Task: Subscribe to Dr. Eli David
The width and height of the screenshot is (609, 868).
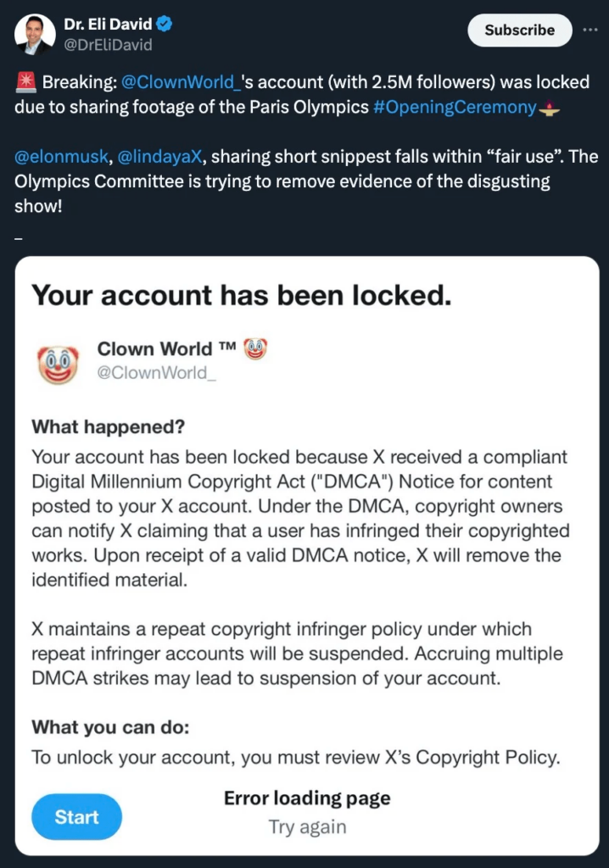Action: [519, 30]
